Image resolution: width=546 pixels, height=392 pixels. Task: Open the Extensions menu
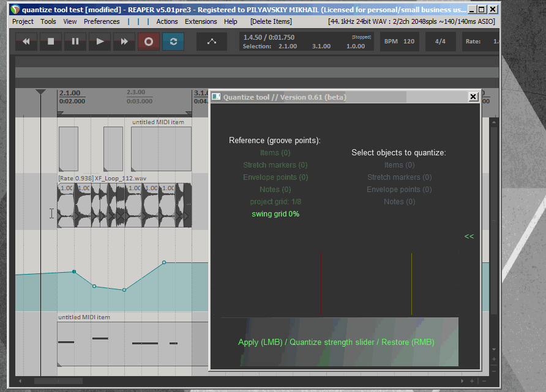201,21
